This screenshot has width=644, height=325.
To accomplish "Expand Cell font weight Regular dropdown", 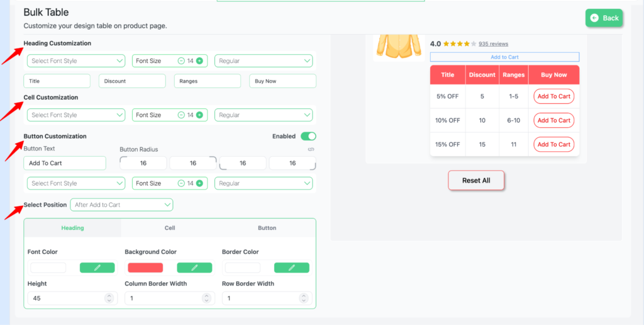I will coord(264,115).
